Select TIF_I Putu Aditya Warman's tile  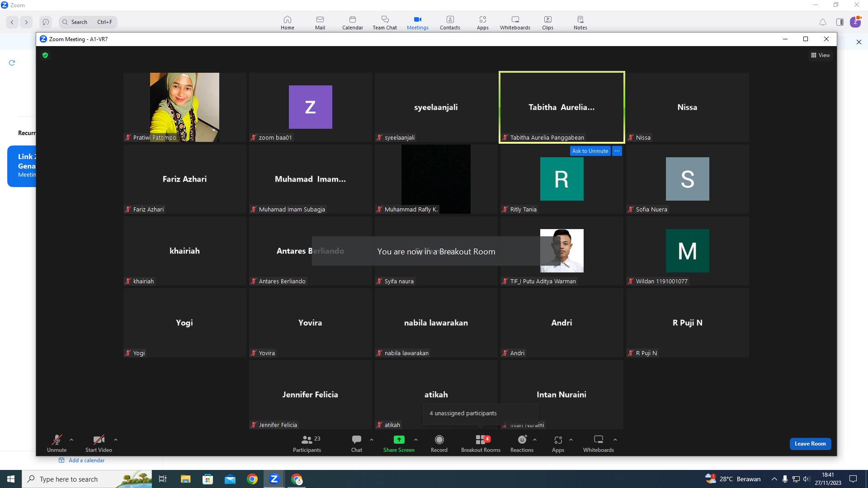[x=561, y=251]
